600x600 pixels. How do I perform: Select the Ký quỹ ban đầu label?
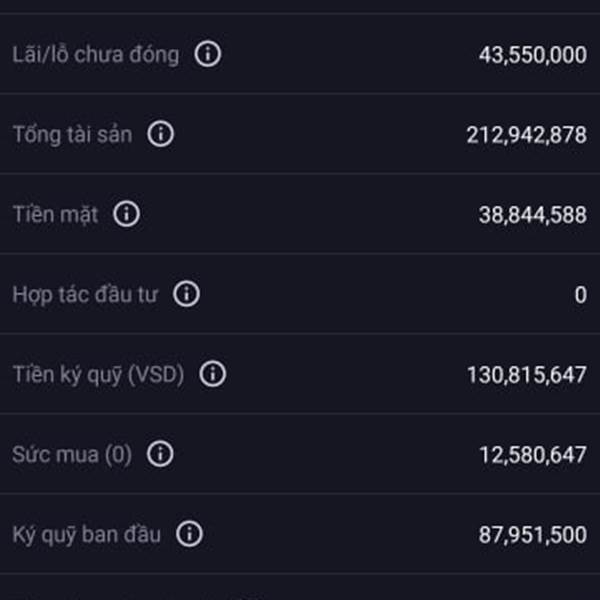(x=86, y=535)
